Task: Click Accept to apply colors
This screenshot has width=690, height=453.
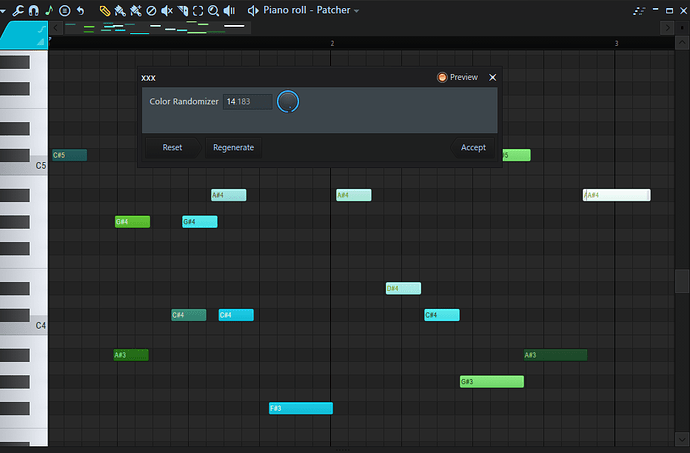Action: click(473, 147)
